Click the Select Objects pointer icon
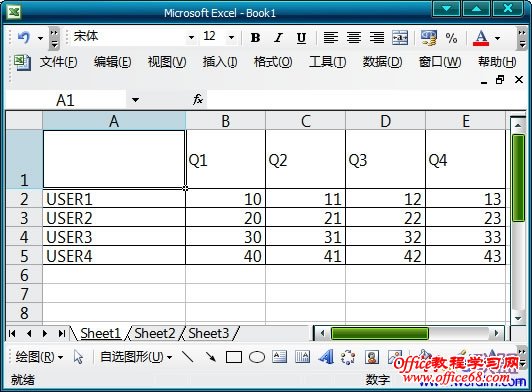This screenshot has width=532, height=392. coord(78,357)
